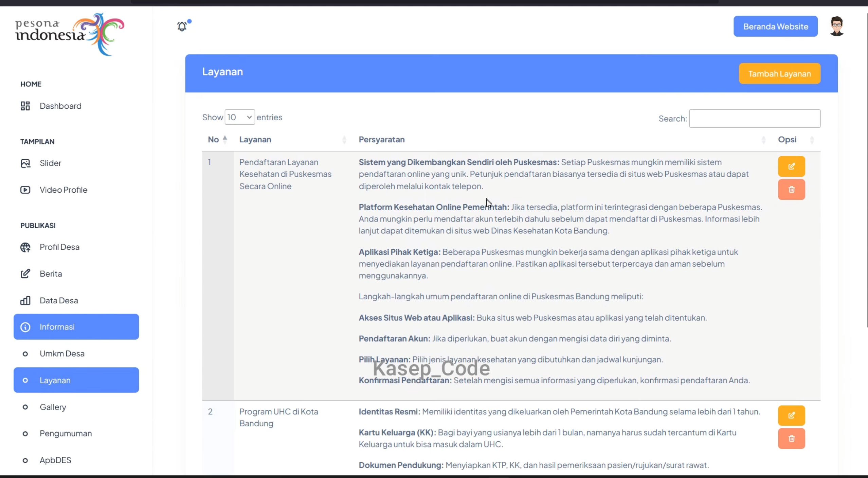This screenshot has height=478, width=868.
Task: Click the row number 2 cell
Action: point(218,438)
